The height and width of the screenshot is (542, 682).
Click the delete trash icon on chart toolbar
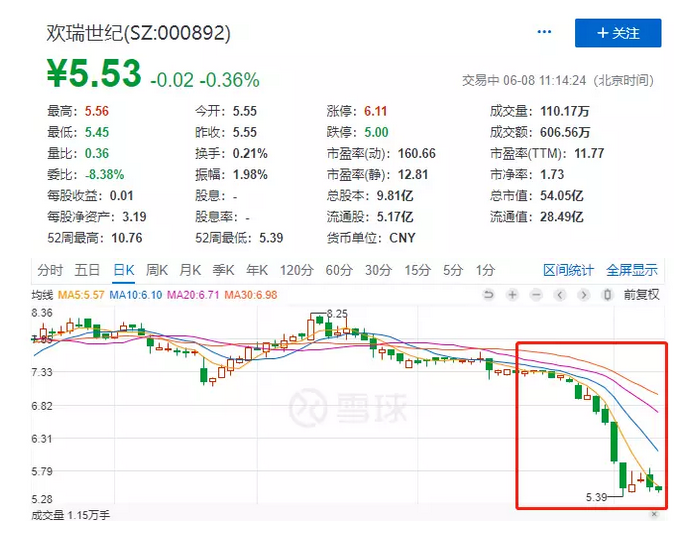click(607, 295)
